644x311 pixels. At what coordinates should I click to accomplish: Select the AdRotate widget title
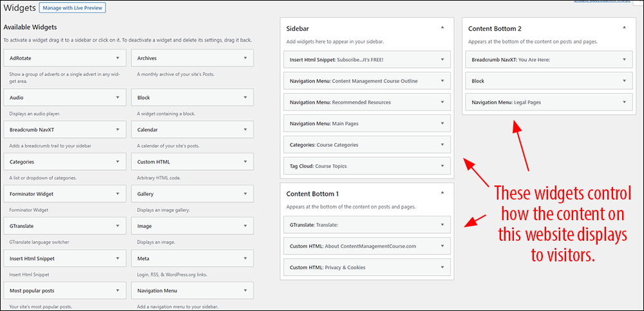click(x=21, y=59)
